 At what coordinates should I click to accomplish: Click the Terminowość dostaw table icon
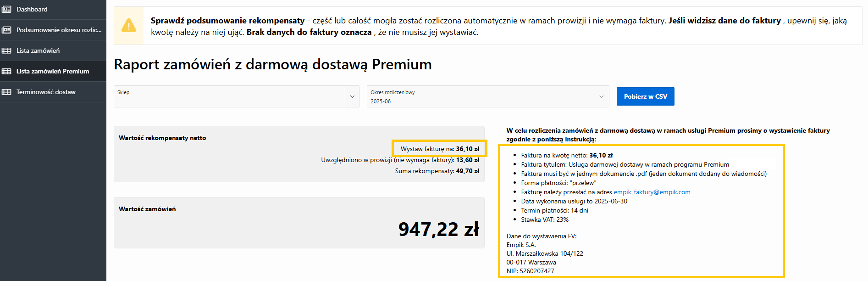(6, 92)
